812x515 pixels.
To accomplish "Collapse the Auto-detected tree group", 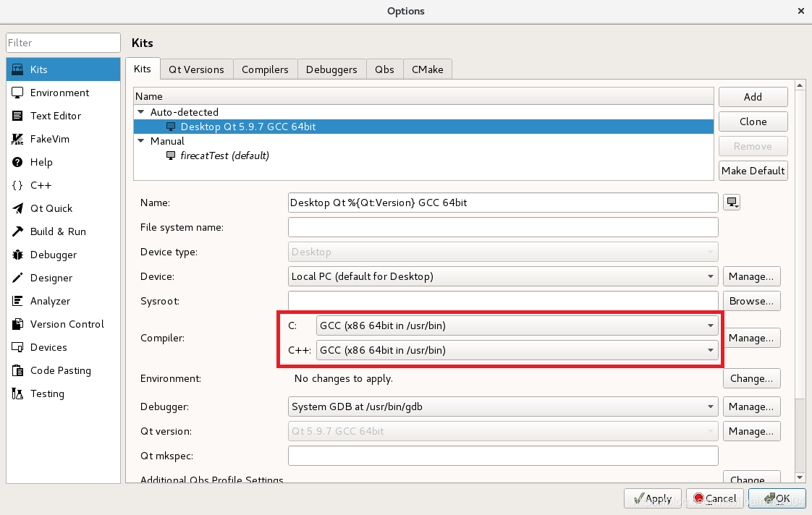I will 141,112.
